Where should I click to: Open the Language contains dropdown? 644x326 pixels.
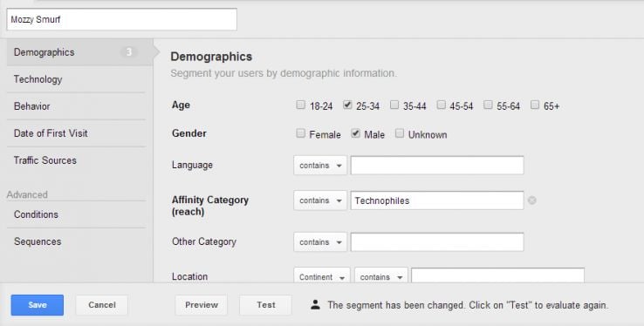[320, 166]
